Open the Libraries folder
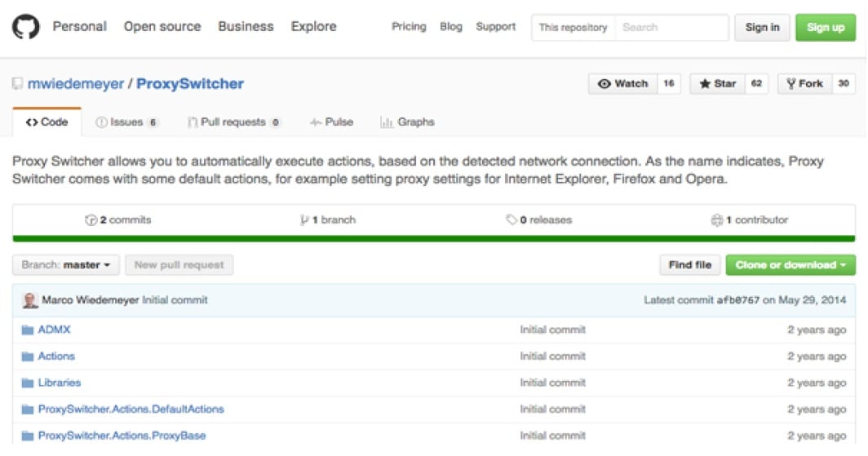Screen dimensions: 868x456 click(x=60, y=383)
